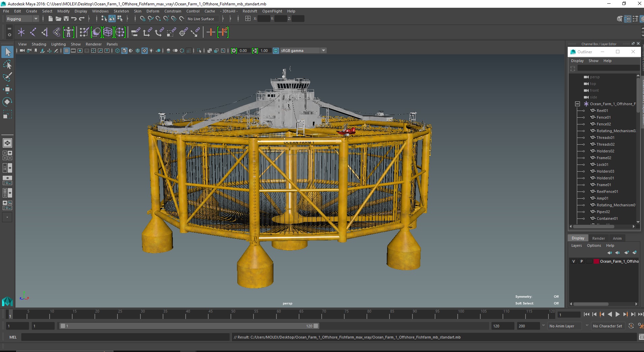This screenshot has width=644, height=352.
Task: Open the Deform menu
Action: (x=153, y=11)
